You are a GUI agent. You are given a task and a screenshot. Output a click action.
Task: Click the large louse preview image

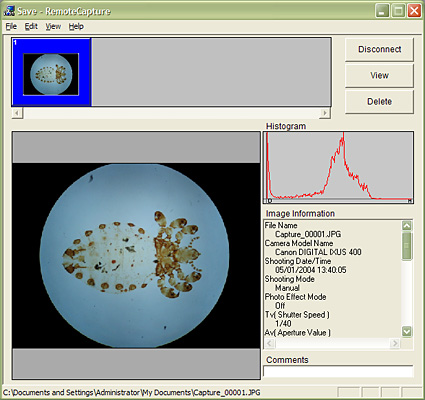(x=136, y=256)
